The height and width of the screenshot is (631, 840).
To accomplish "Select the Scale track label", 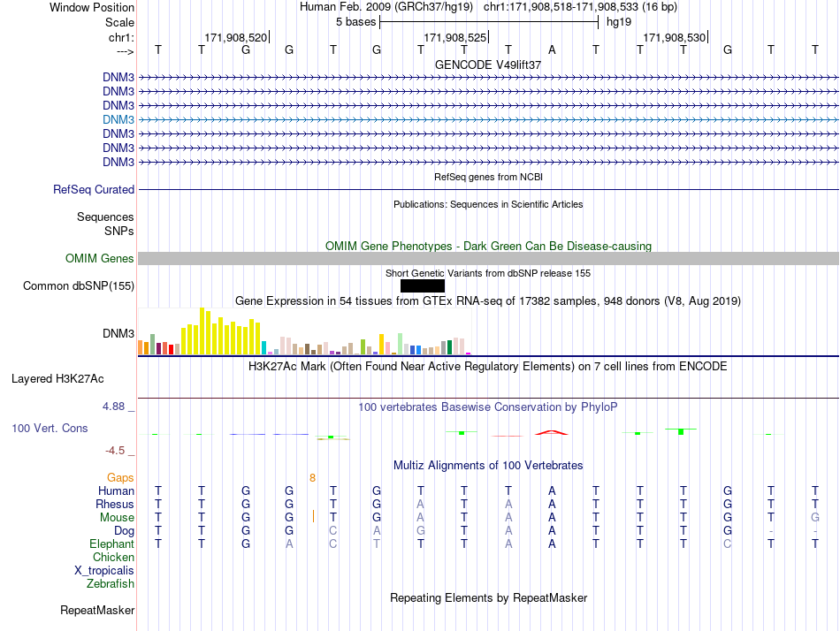I will (x=119, y=22).
